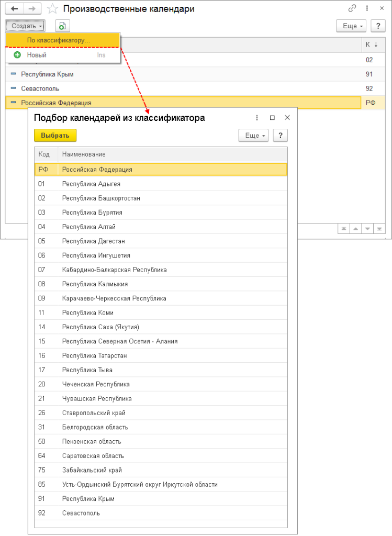The width and height of the screenshot is (392, 536).
Task: Jump to the first row of the list
Action: click(x=344, y=229)
